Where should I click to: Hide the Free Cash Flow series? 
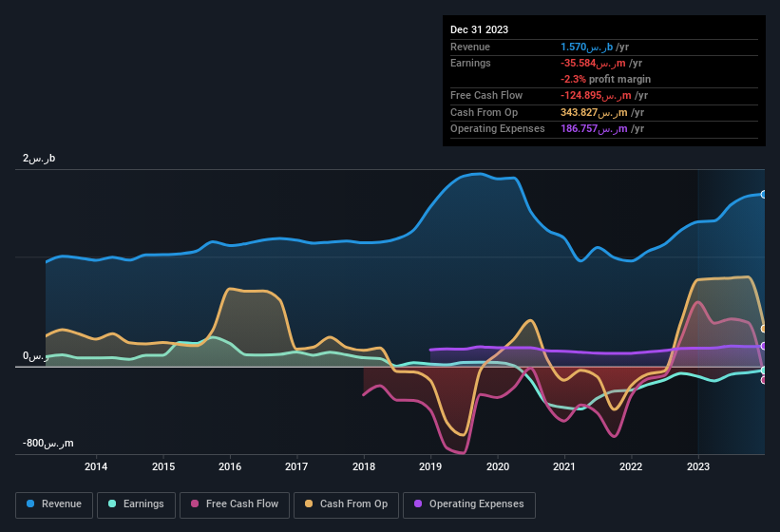point(235,504)
